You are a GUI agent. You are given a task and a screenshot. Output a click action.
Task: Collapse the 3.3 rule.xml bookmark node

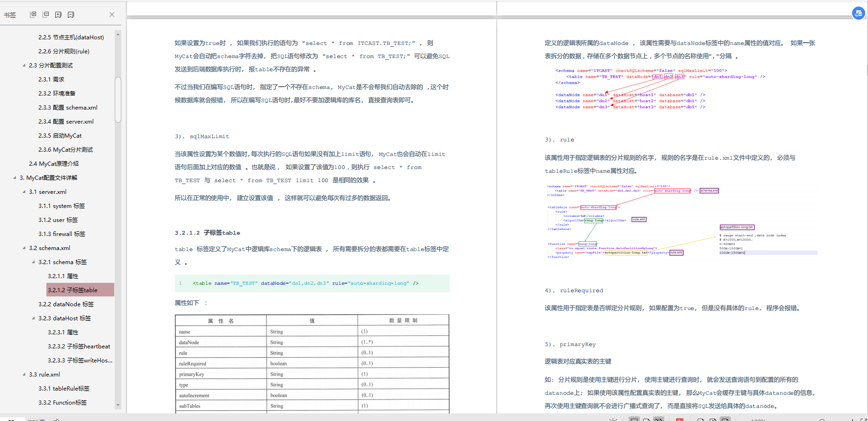24,374
